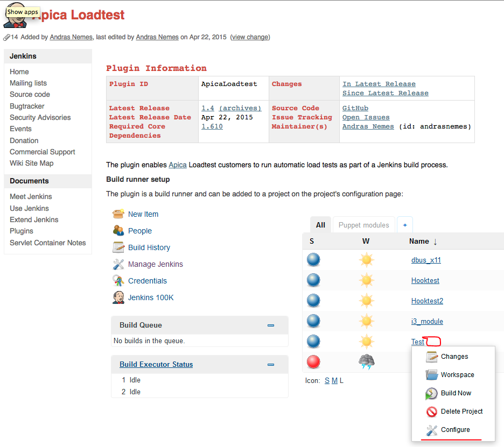Viewport: 504px width, 447px height.
Task: Click the Build Now clock icon
Action: pos(431,393)
